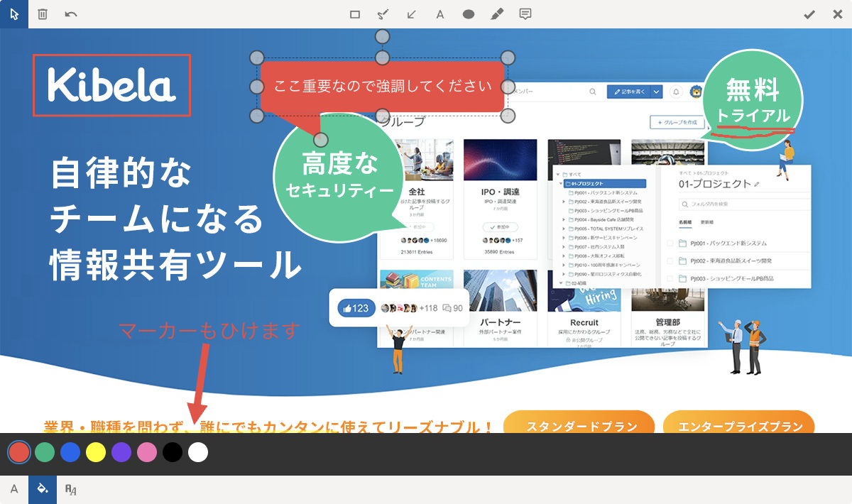Delete selection with the trash icon
The height and width of the screenshot is (504, 852).
coord(43,14)
